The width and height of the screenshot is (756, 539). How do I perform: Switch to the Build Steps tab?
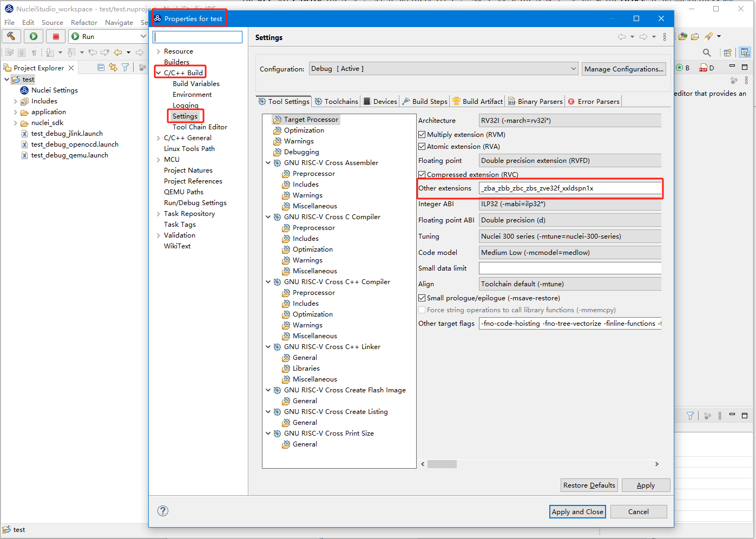coord(425,101)
